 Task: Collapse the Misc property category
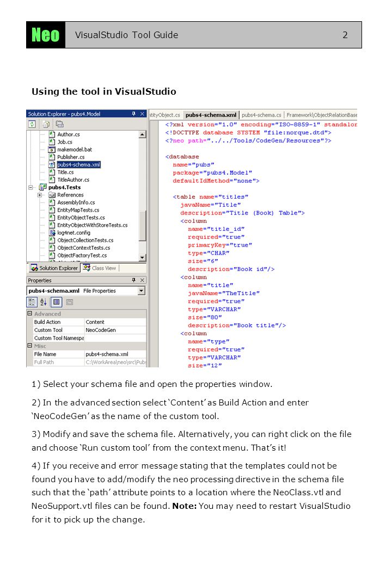pyautogui.click(x=30, y=346)
